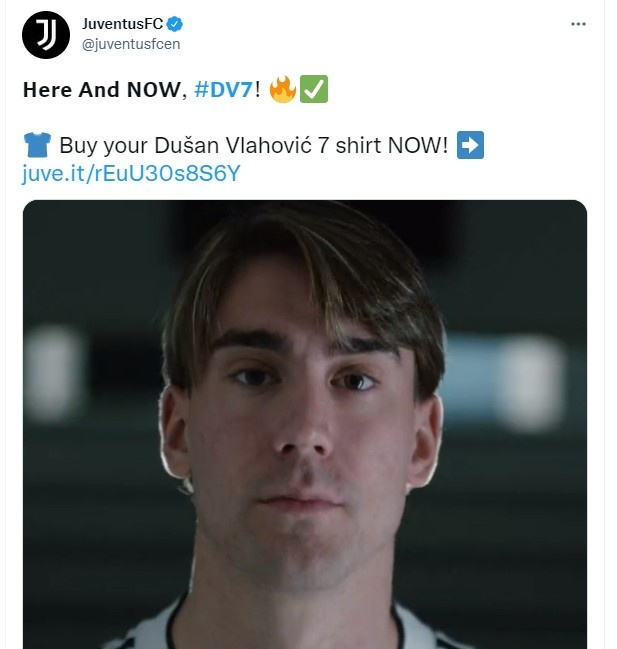Screen dimensions: 617x649
Task: Click the green check mark emoji
Action: click(x=314, y=89)
